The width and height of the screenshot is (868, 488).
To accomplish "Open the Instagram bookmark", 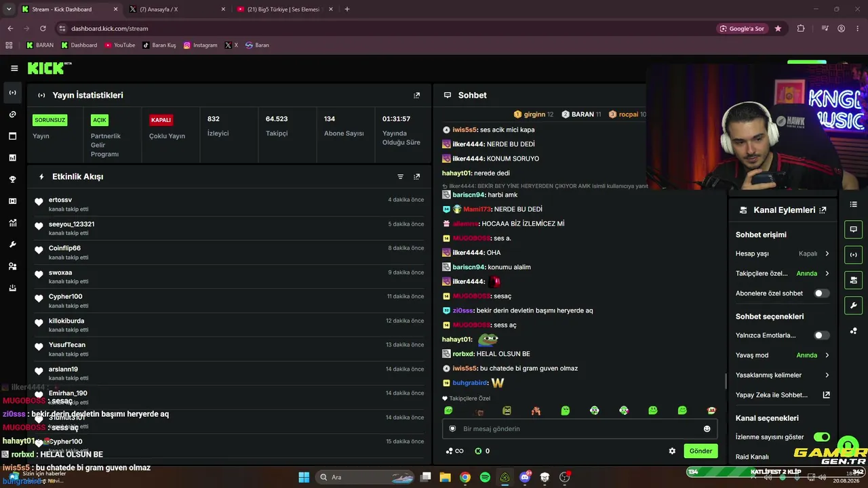I will [201, 45].
